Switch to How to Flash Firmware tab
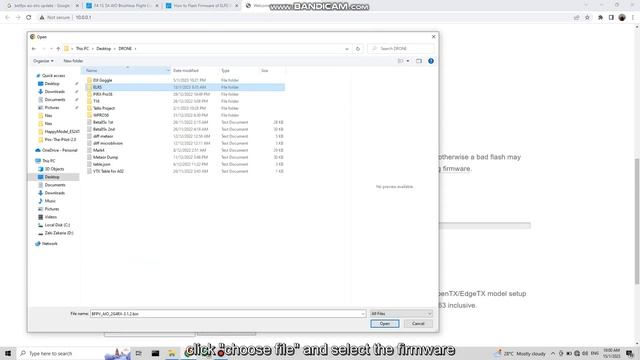Viewport: 640px width, 360px height. point(202,6)
